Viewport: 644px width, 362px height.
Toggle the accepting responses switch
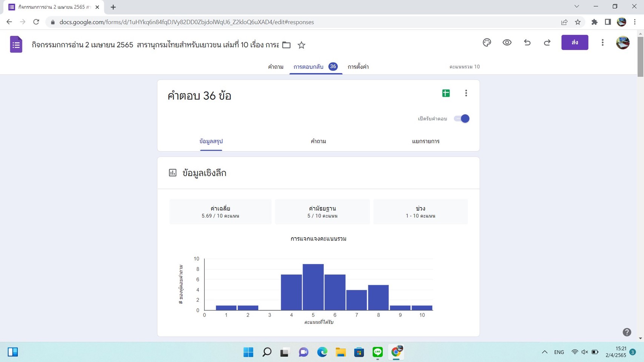(x=462, y=119)
